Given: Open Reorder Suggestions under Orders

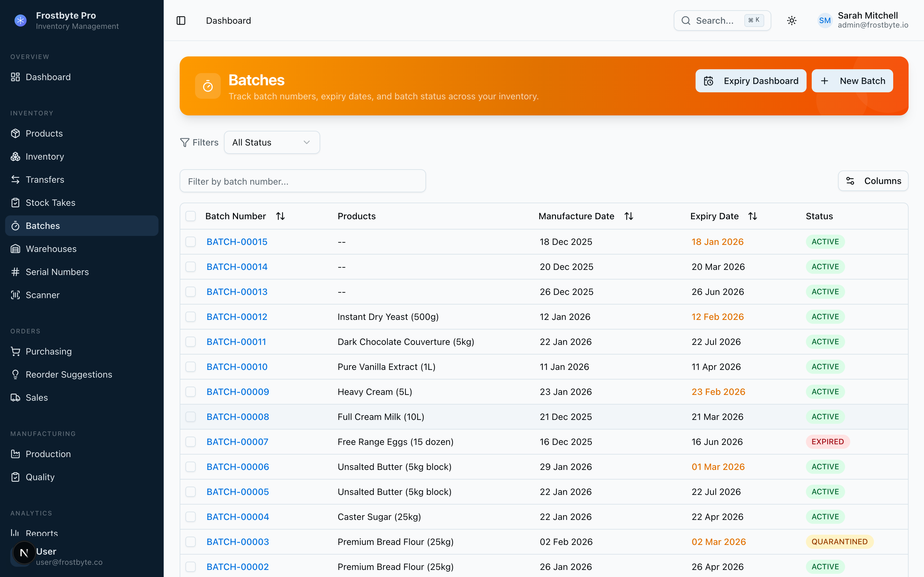Looking at the screenshot, I should pyautogui.click(x=69, y=374).
